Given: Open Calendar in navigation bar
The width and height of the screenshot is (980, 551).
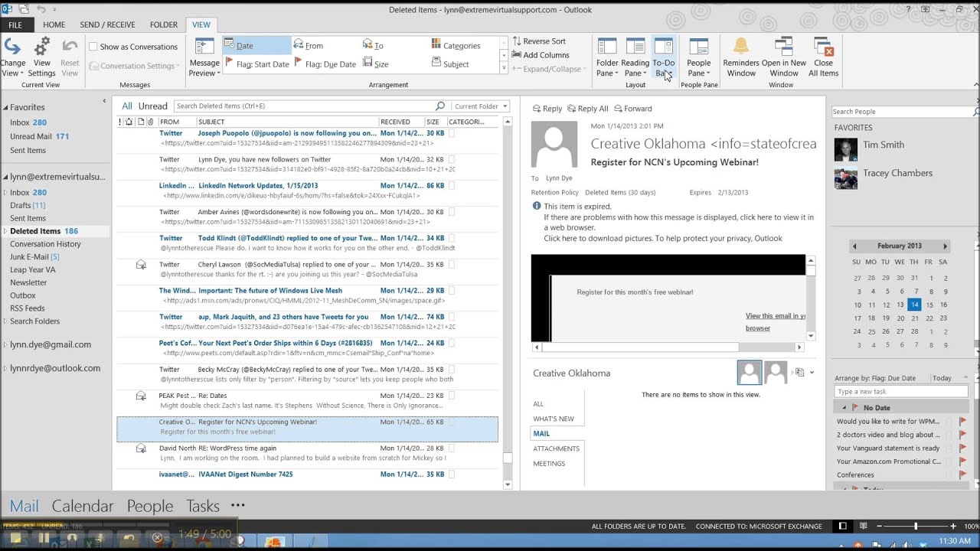Looking at the screenshot, I should pyautogui.click(x=83, y=506).
